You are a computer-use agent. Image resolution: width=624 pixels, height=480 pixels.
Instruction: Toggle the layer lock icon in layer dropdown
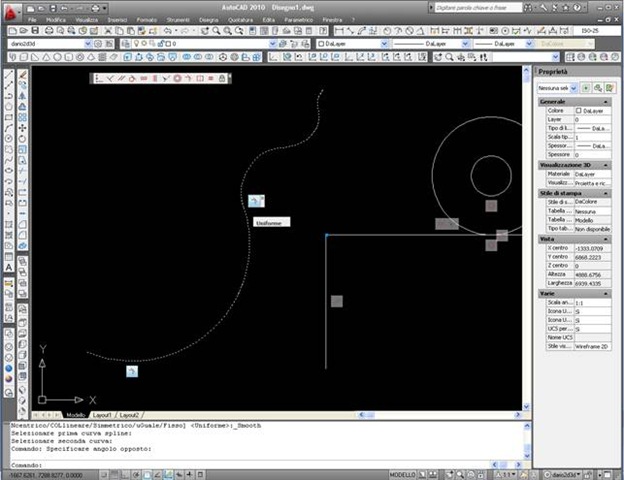(161, 44)
